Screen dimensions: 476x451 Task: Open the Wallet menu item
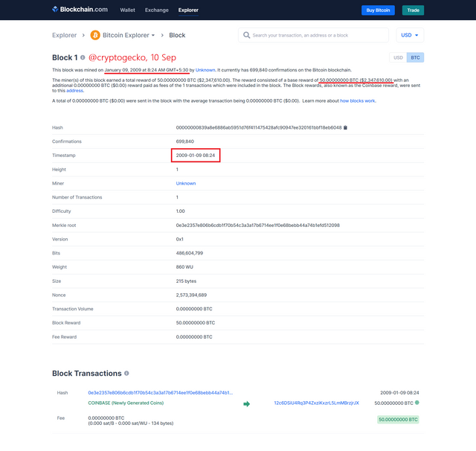coord(127,10)
